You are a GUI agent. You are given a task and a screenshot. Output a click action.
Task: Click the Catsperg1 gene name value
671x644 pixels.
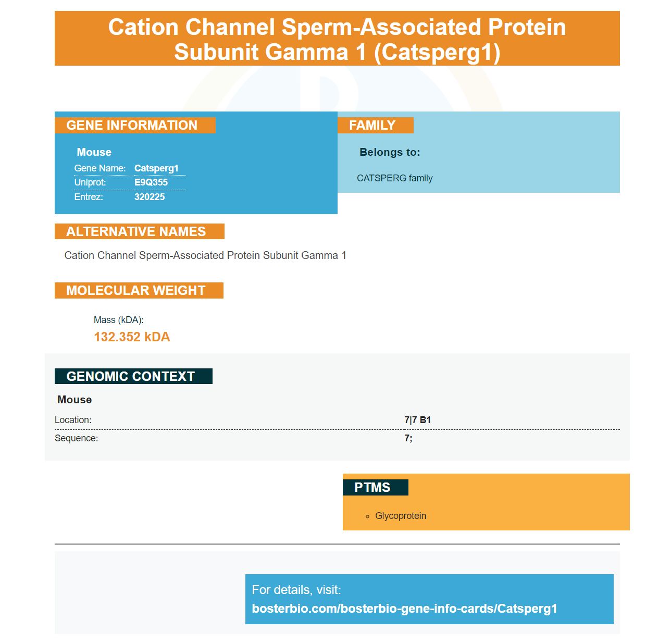(x=156, y=168)
